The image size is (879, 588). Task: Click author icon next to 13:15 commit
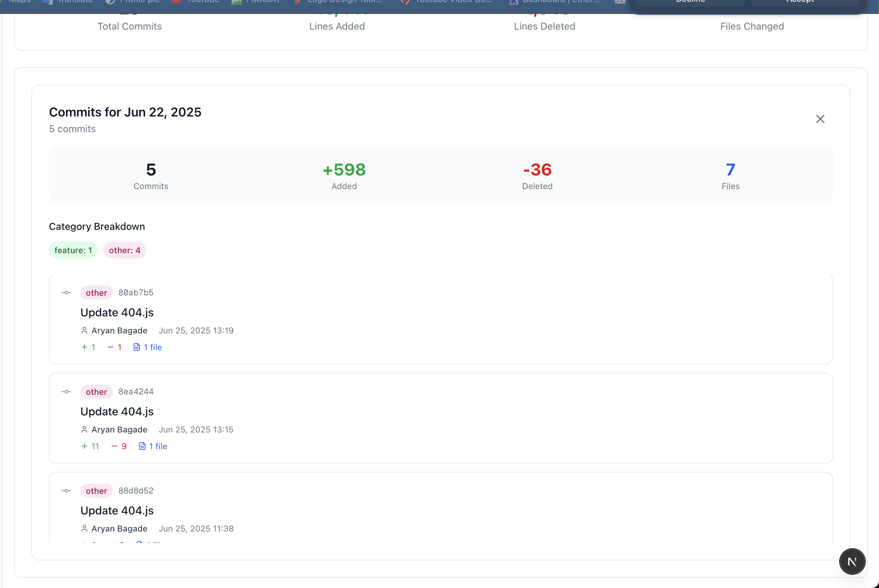(84, 429)
